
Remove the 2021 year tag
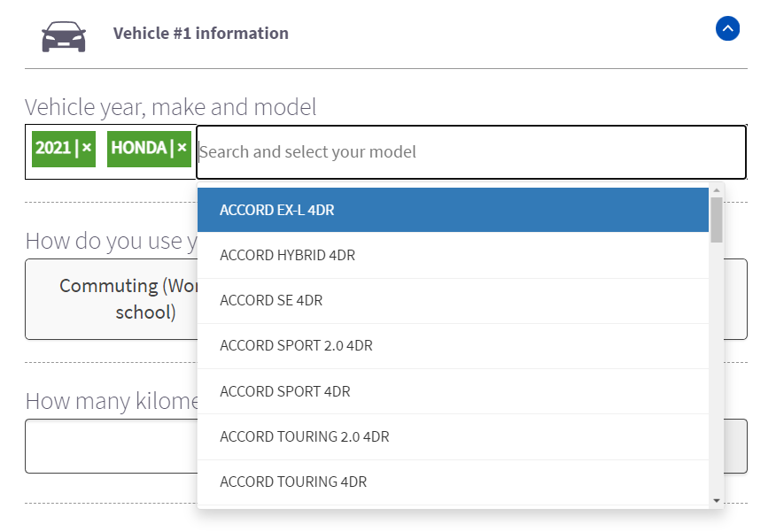[x=87, y=148]
